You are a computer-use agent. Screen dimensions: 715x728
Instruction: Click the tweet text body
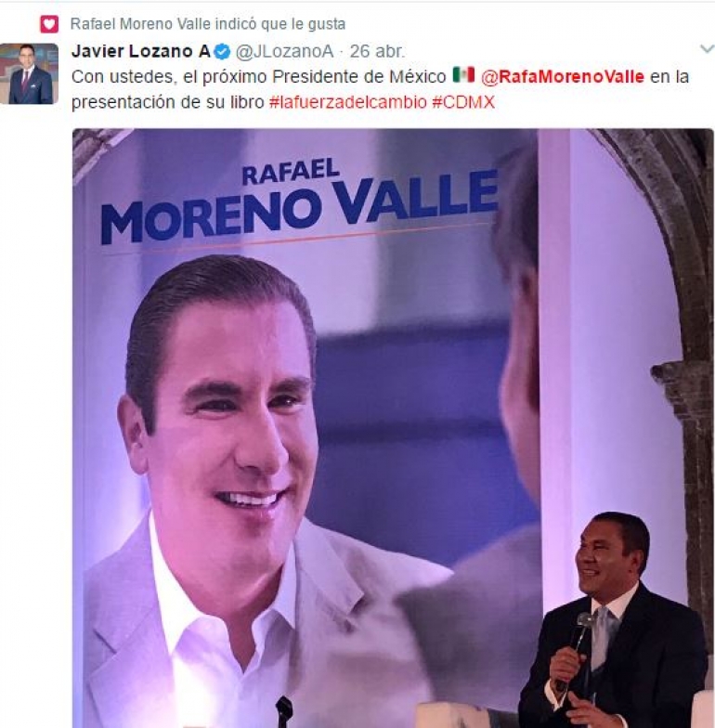tap(380, 89)
